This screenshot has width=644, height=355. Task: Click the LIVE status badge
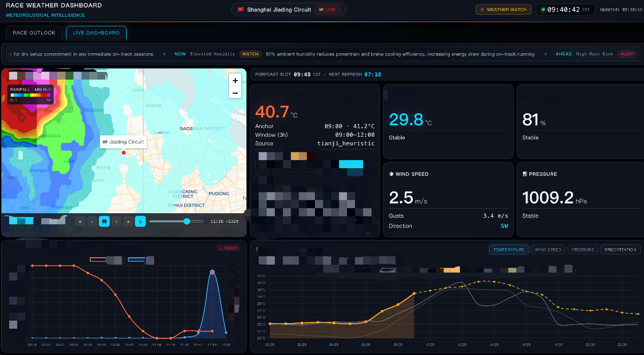tap(328, 10)
